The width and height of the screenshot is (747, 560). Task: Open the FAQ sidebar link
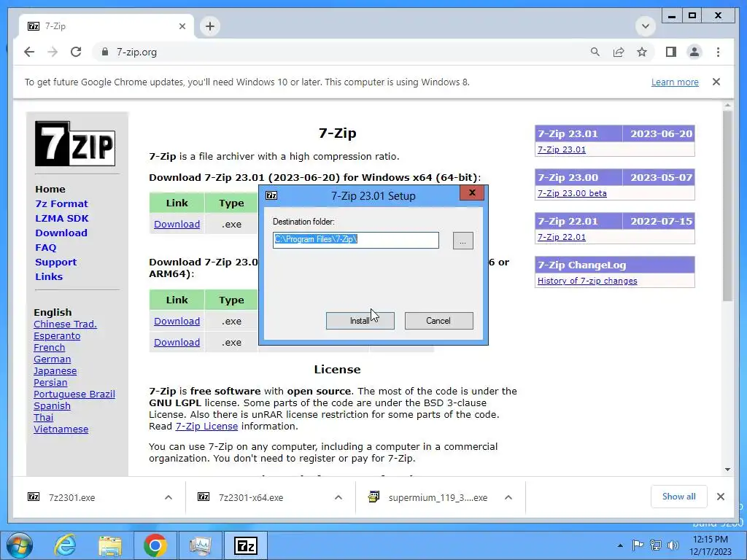pos(46,248)
